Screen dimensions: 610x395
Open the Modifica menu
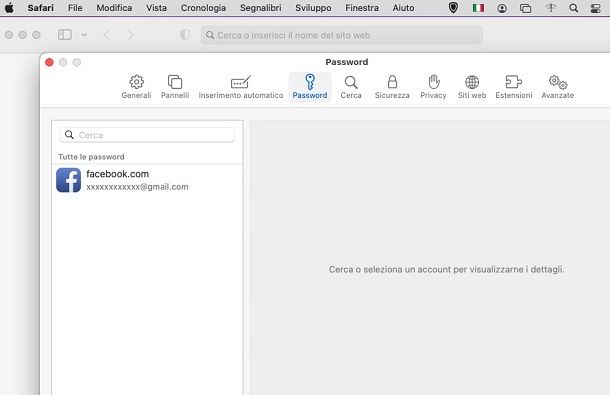114,8
